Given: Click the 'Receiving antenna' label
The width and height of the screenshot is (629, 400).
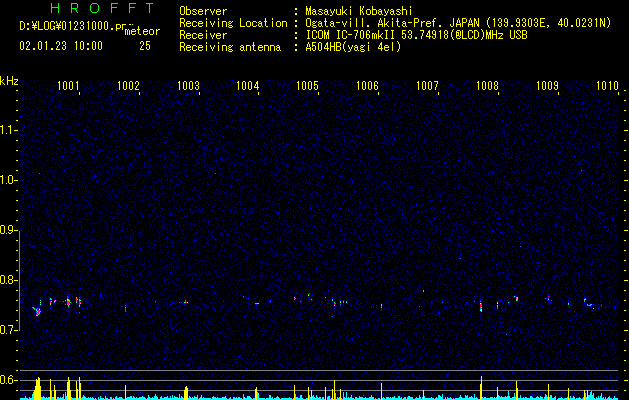Looking at the screenshot, I should 230,47.
